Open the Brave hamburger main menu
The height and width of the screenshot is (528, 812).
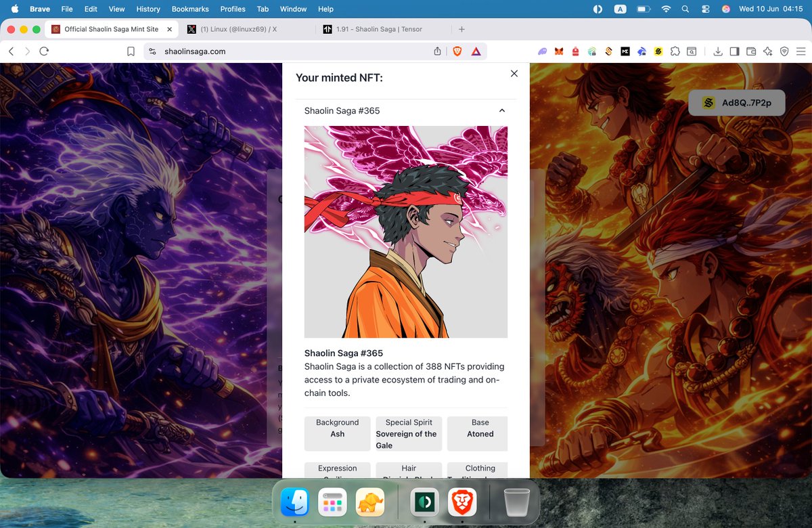click(x=801, y=51)
